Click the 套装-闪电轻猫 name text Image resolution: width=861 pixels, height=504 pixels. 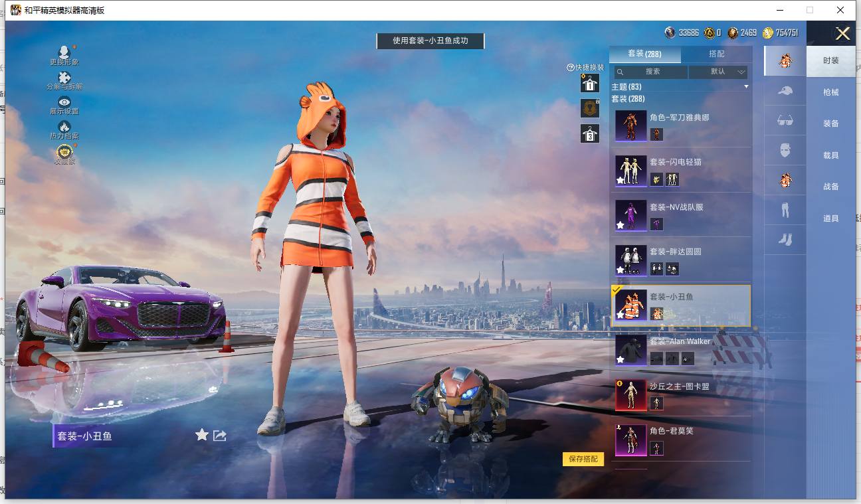coord(676,162)
